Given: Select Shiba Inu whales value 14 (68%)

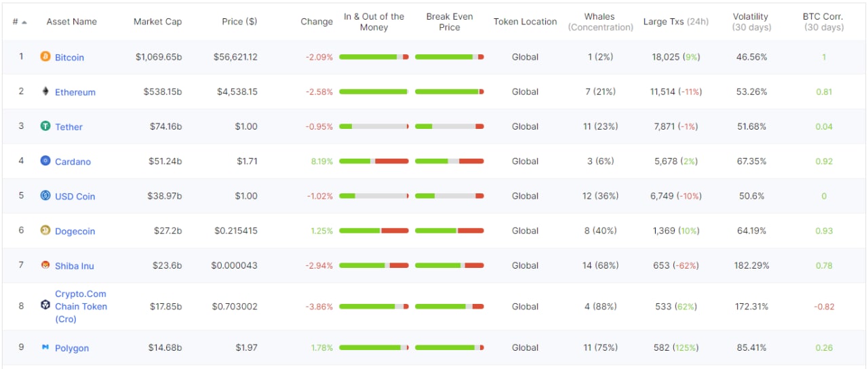Looking at the screenshot, I should [600, 265].
